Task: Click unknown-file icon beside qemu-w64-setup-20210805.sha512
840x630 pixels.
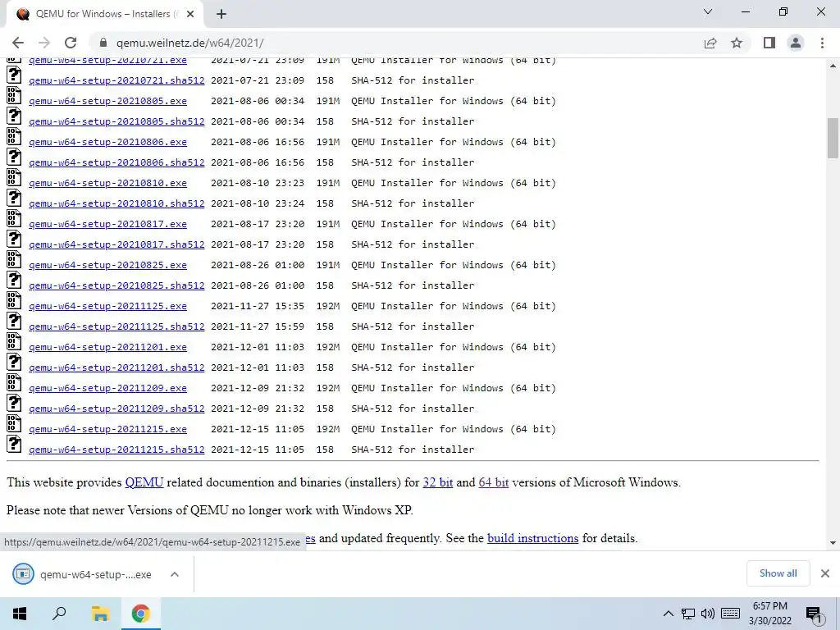Action: (15, 116)
